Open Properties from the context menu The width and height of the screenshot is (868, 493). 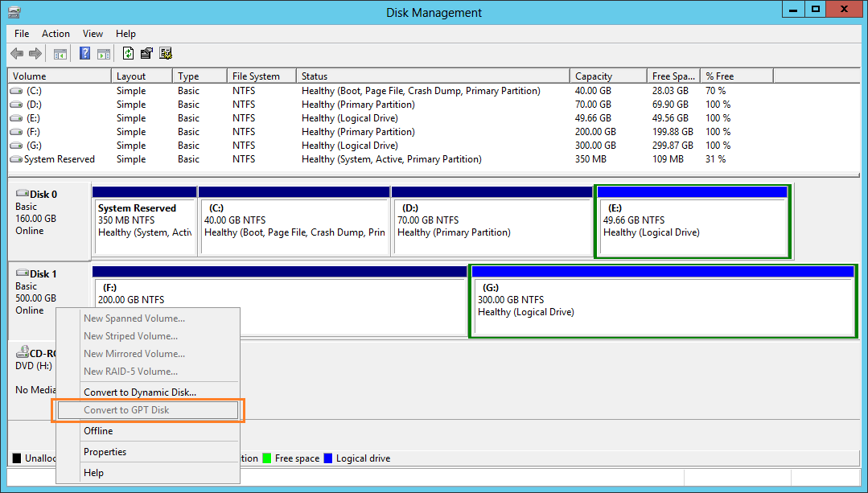[148, 452]
